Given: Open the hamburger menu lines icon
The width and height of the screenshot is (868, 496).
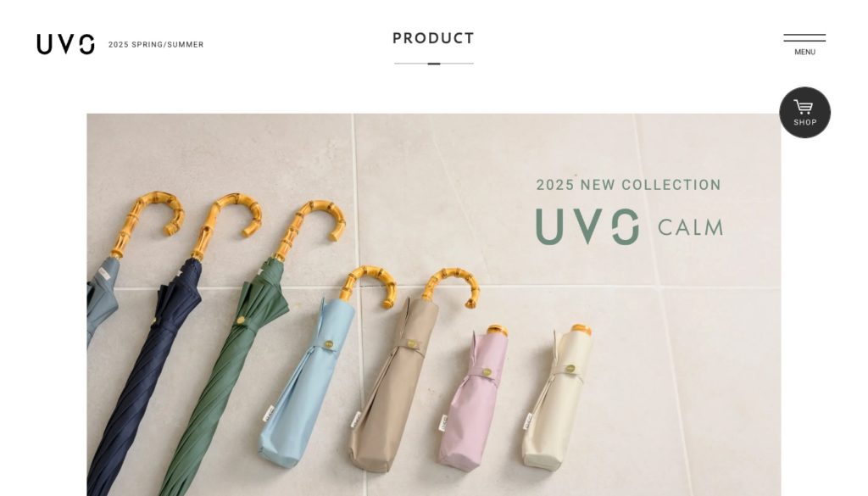Looking at the screenshot, I should coord(804,37).
